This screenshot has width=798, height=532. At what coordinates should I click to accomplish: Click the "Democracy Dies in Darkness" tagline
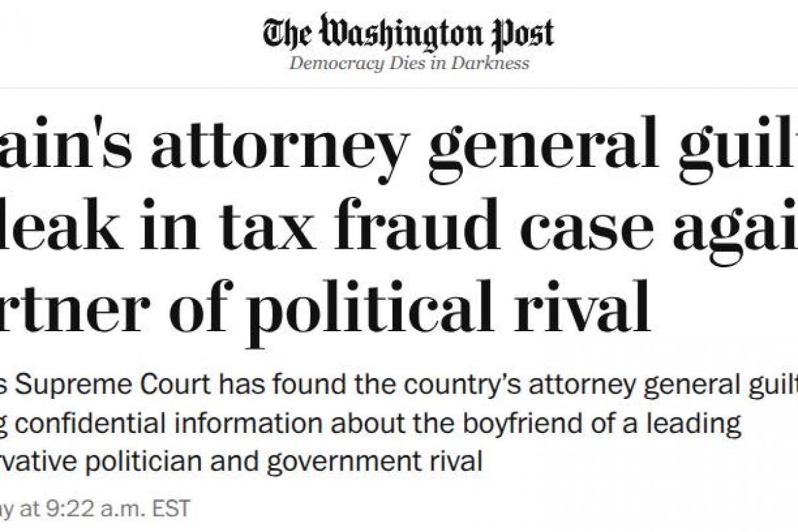pyautogui.click(x=409, y=63)
